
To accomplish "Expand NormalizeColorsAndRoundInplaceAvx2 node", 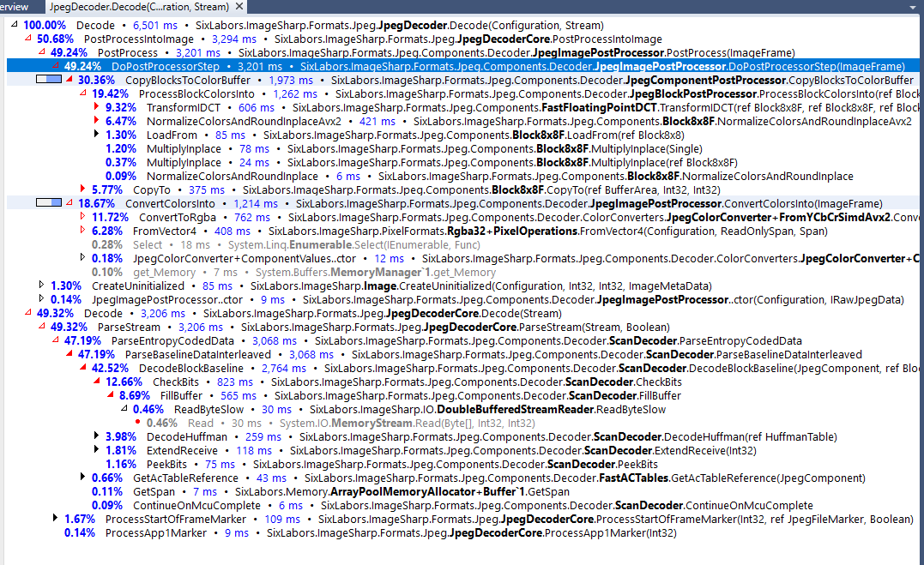I will click(96, 120).
